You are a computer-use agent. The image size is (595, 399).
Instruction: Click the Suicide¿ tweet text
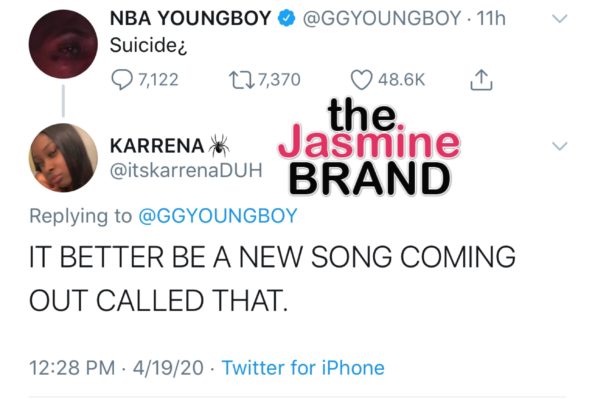tap(148, 46)
